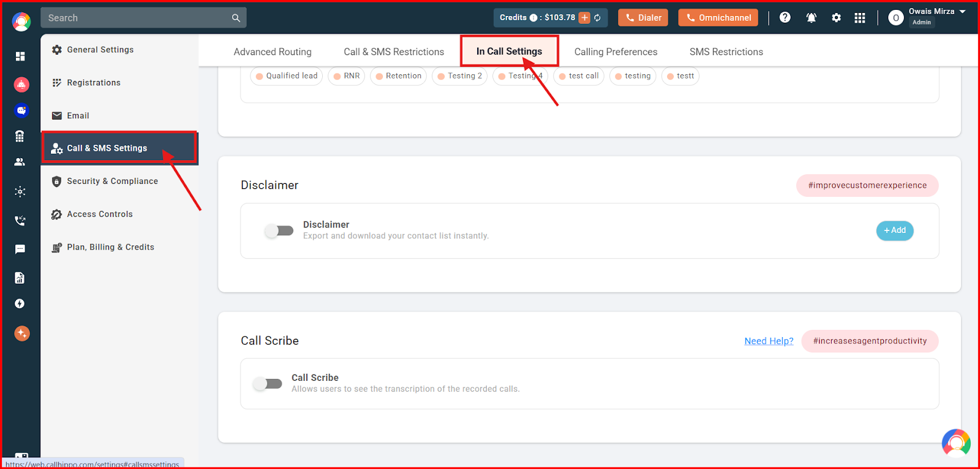Open Access Controls menu item
The height and width of the screenshot is (469, 980).
(x=119, y=215)
